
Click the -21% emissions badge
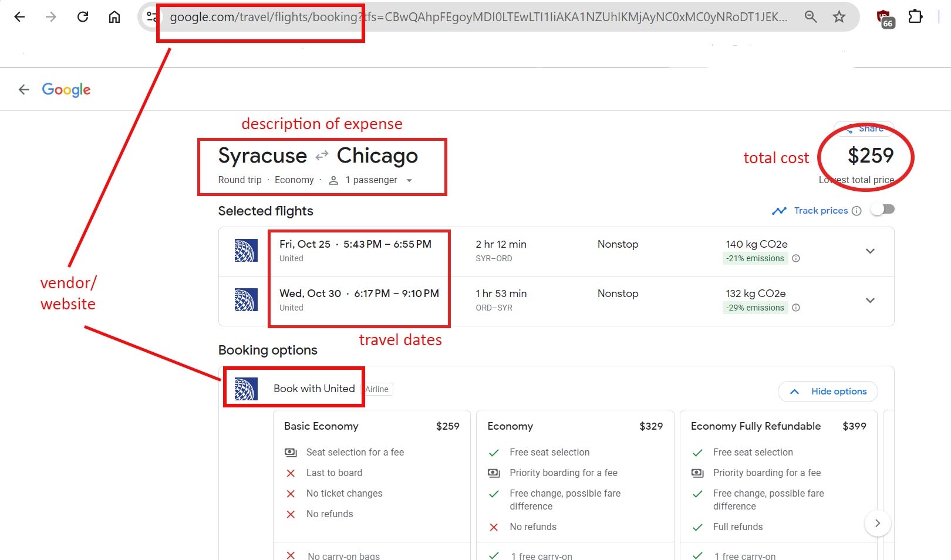[x=755, y=258]
